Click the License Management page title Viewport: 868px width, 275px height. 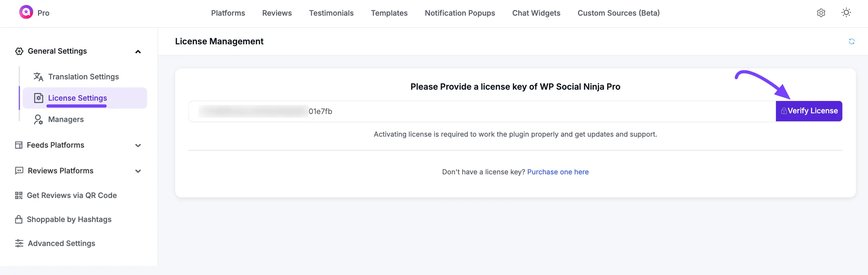coord(219,41)
